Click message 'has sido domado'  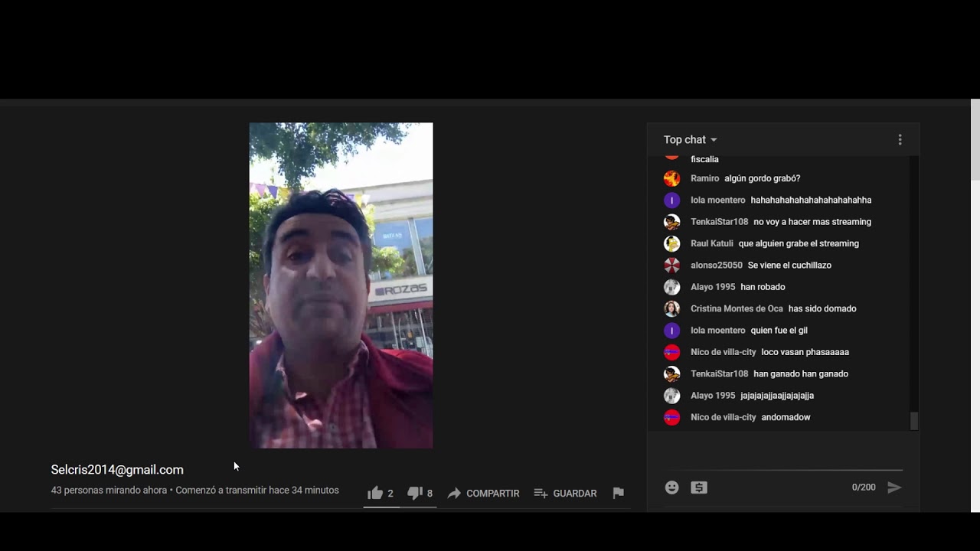tap(822, 308)
